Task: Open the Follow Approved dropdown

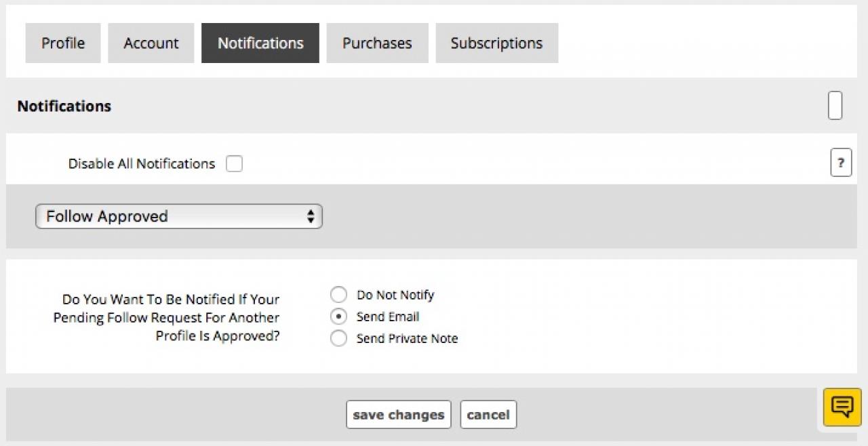Action: pyautogui.click(x=179, y=216)
